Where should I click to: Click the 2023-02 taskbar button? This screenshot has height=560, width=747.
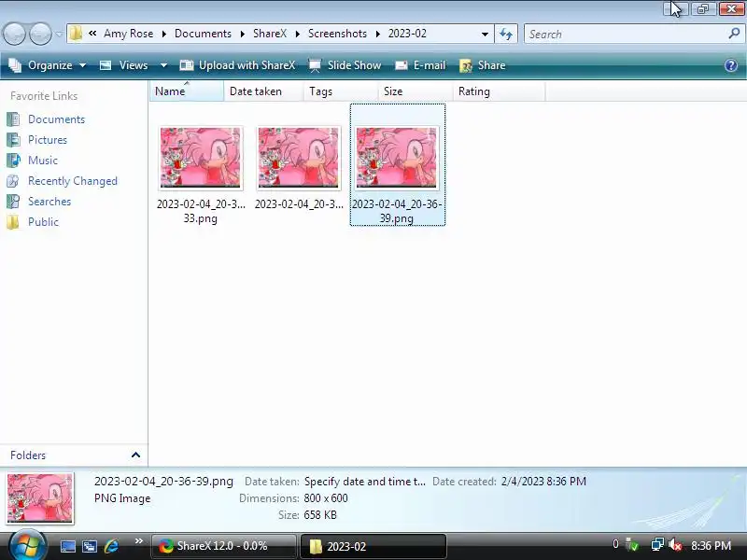tap(373, 546)
